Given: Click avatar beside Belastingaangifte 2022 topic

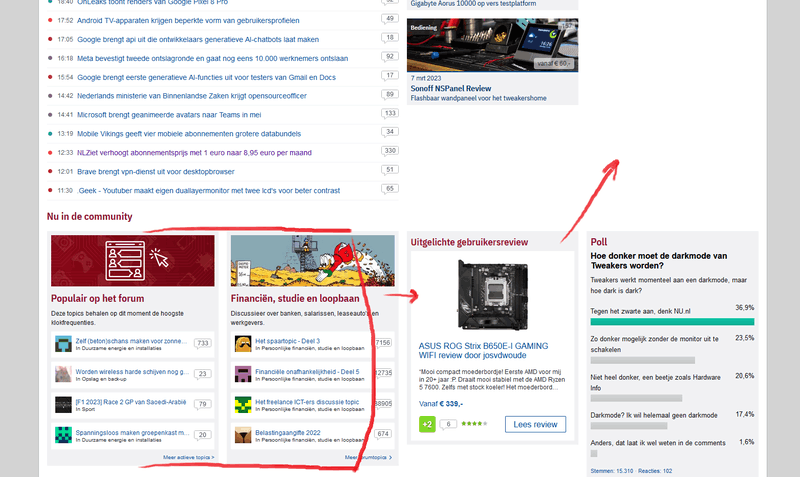Looking at the screenshot, I should point(243,435).
